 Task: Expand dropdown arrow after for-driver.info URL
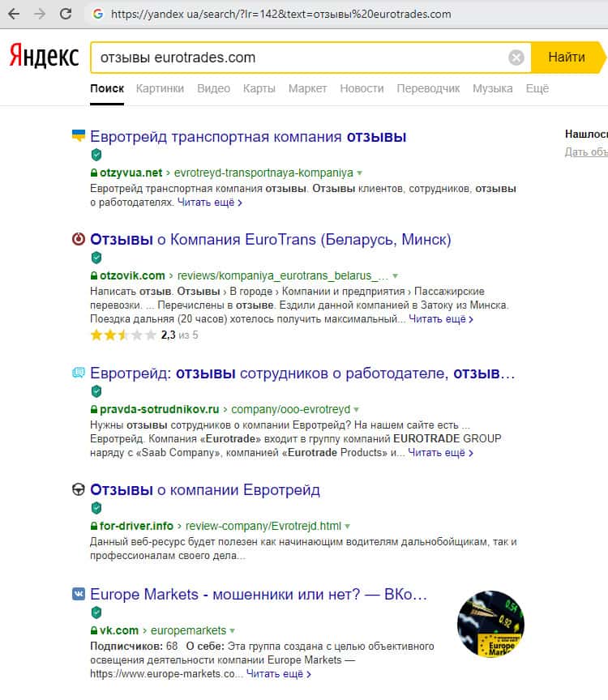pos(347,527)
